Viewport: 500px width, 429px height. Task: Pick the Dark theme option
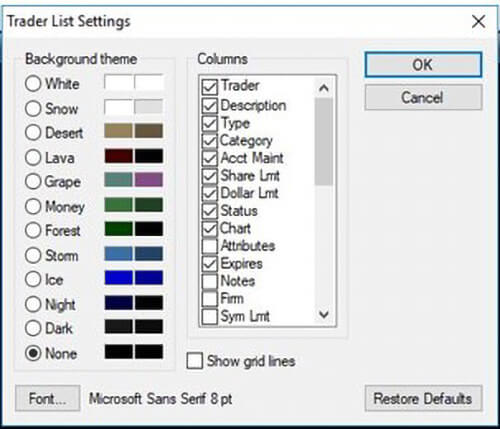pyautogui.click(x=33, y=328)
